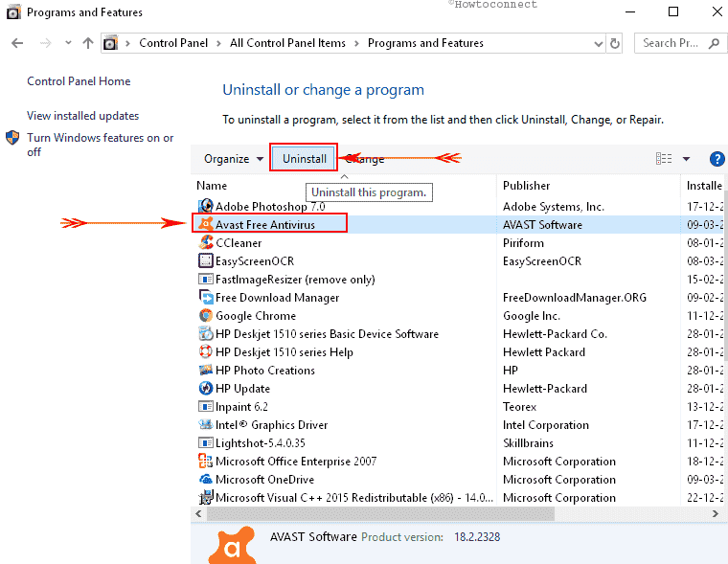Expand the address bar history dropdown

pyautogui.click(x=599, y=43)
